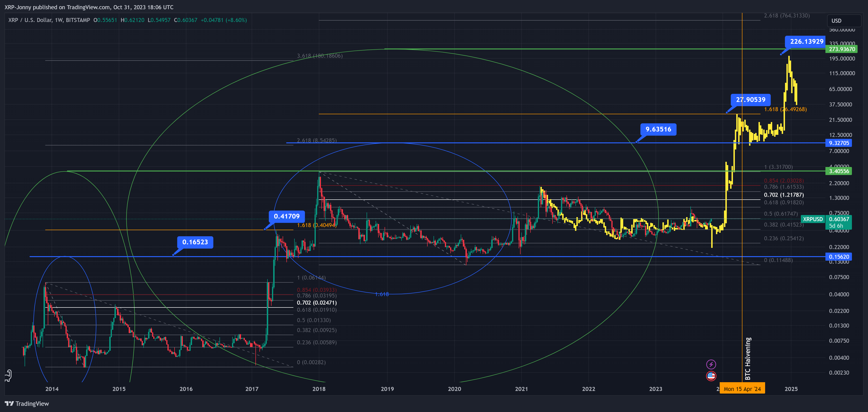Click the low value L0.54957
This screenshot has height=412, width=868.
pos(159,20)
